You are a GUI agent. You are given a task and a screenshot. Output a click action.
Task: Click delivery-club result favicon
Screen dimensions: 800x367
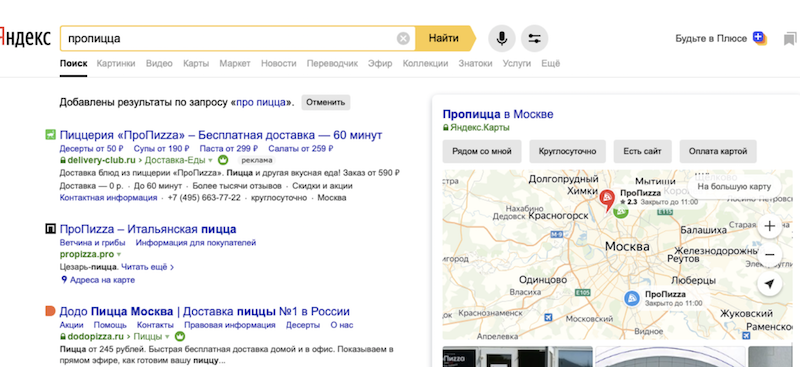pos(50,135)
